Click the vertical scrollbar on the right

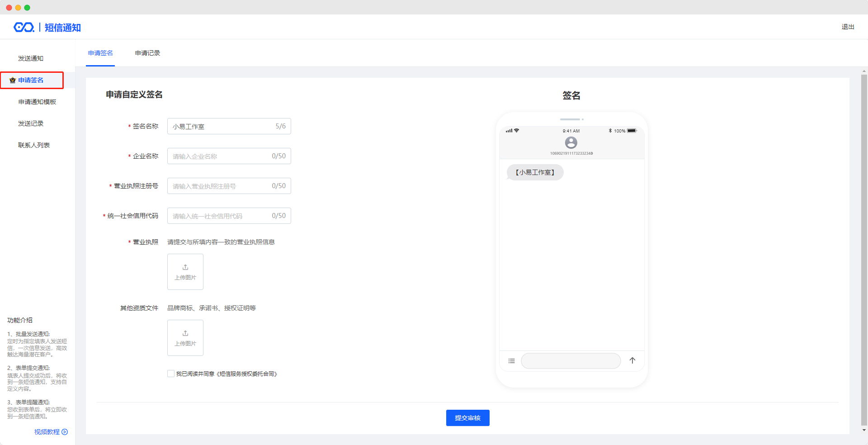(864, 249)
